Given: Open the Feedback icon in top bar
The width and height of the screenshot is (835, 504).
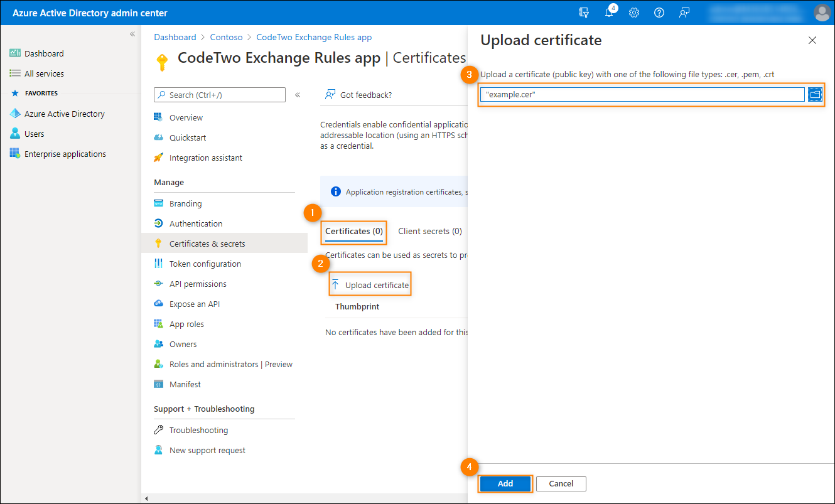Looking at the screenshot, I should pyautogui.click(x=684, y=13).
